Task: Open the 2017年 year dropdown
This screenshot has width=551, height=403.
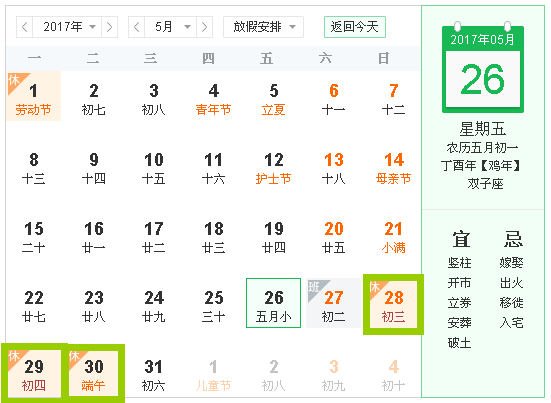Action: pos(67,27)
